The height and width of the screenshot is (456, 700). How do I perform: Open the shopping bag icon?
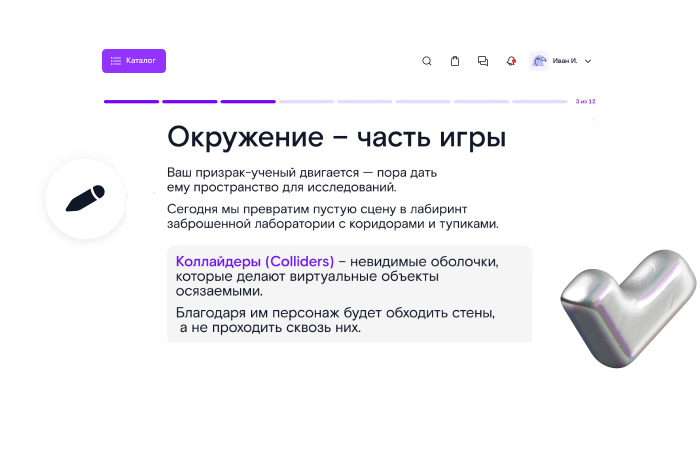[455, 61]
